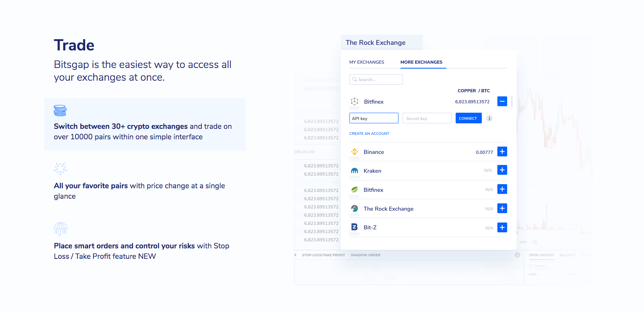Click the search magnifier icon in exchanges panel
This screenshot has height=313, width=644.
point(354,80)
